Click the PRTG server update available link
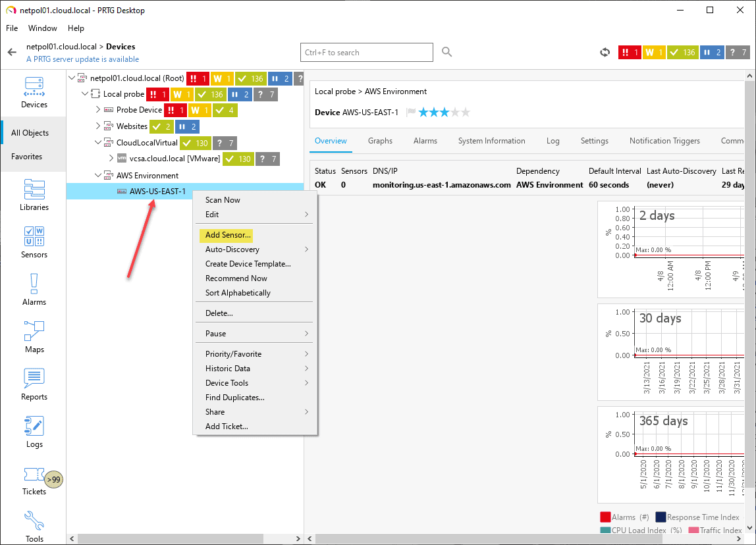This screenshot has height=545, width=756. click(x=82, y=59)
